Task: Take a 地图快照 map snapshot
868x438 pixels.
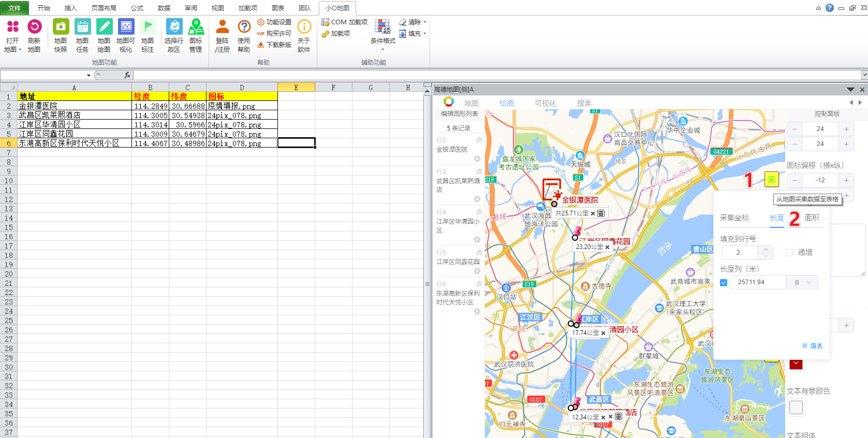Action: click(61, 36)
